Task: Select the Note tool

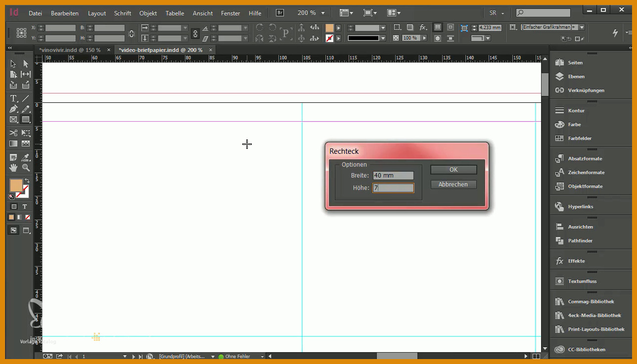Action: [x=13, y=157]
